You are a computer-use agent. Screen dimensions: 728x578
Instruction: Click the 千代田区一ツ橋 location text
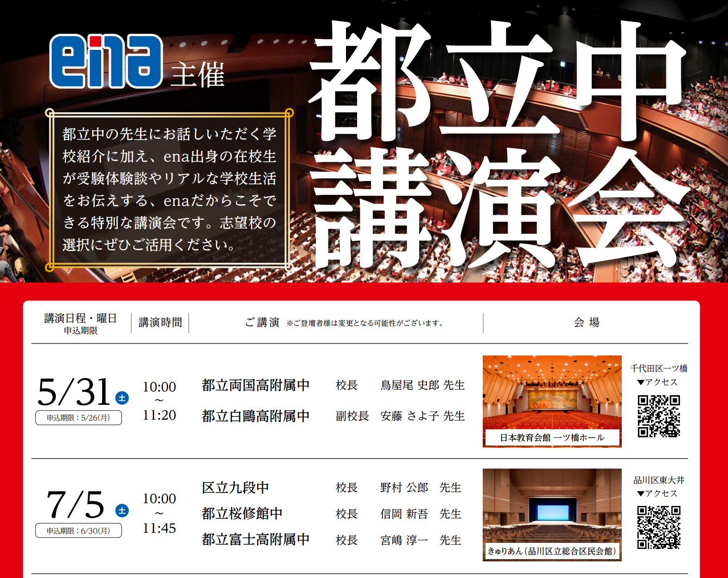coord(659,368)
